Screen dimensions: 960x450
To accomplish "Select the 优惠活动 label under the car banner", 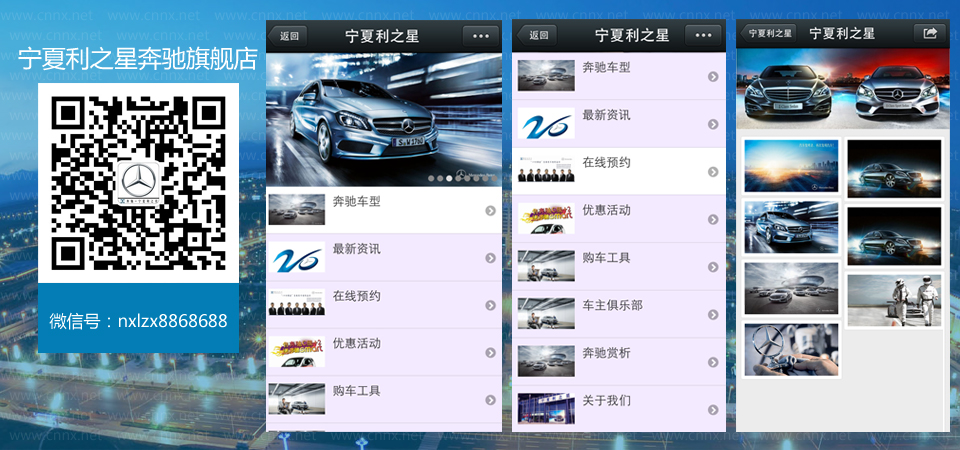I will 356,343.
